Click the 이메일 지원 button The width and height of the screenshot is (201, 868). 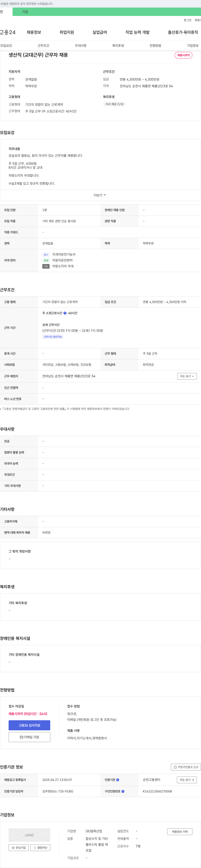[x=29, y=737]
